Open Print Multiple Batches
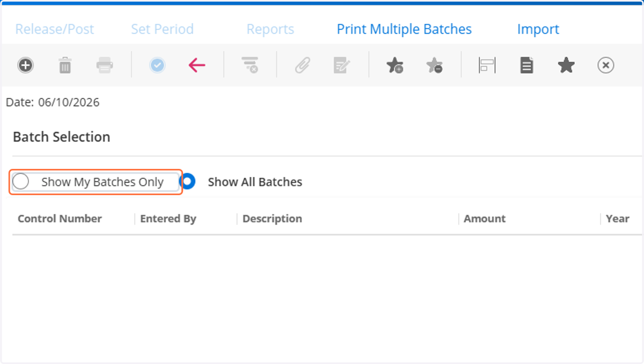 click(404, 29)
